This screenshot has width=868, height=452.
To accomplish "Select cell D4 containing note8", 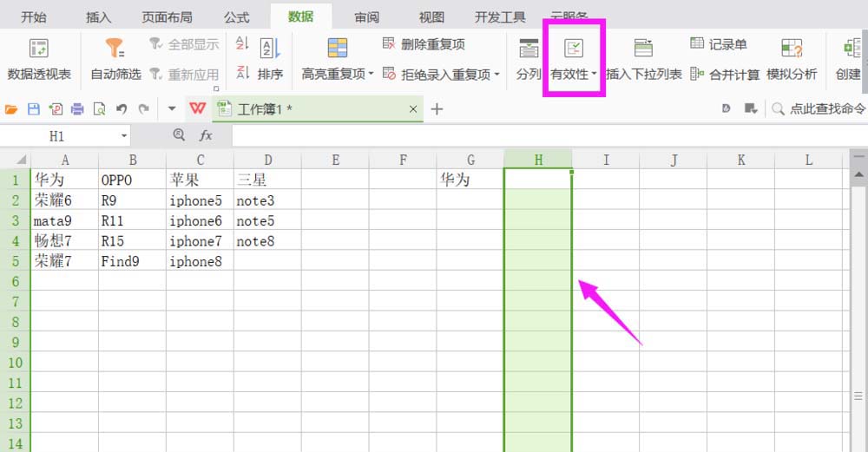I will point(267,240).
